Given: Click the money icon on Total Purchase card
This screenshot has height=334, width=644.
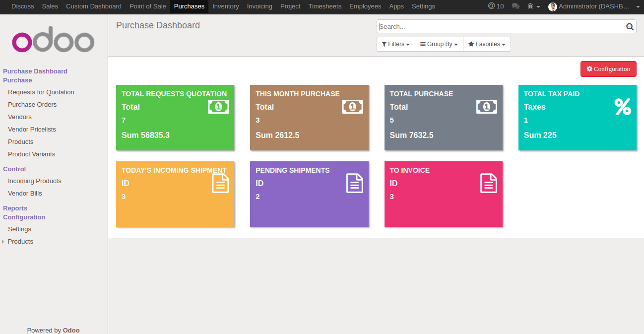Looking at the screenshot, I should click(x=487, y=107).
